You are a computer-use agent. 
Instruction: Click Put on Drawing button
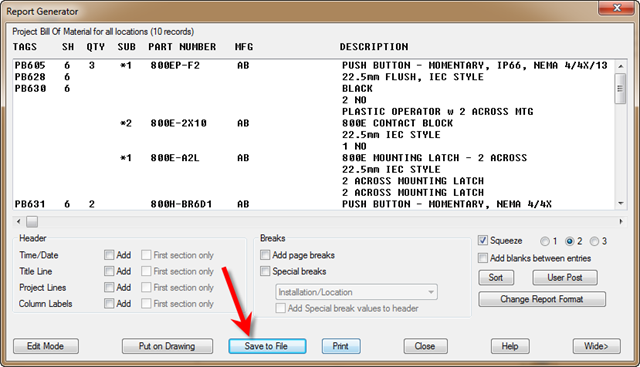[167, 346]
